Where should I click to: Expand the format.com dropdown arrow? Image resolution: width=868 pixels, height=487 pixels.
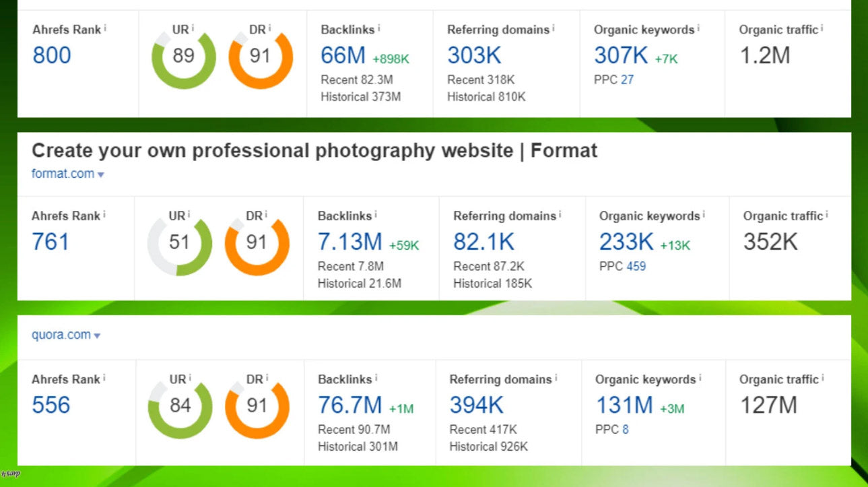click(101, 174)
